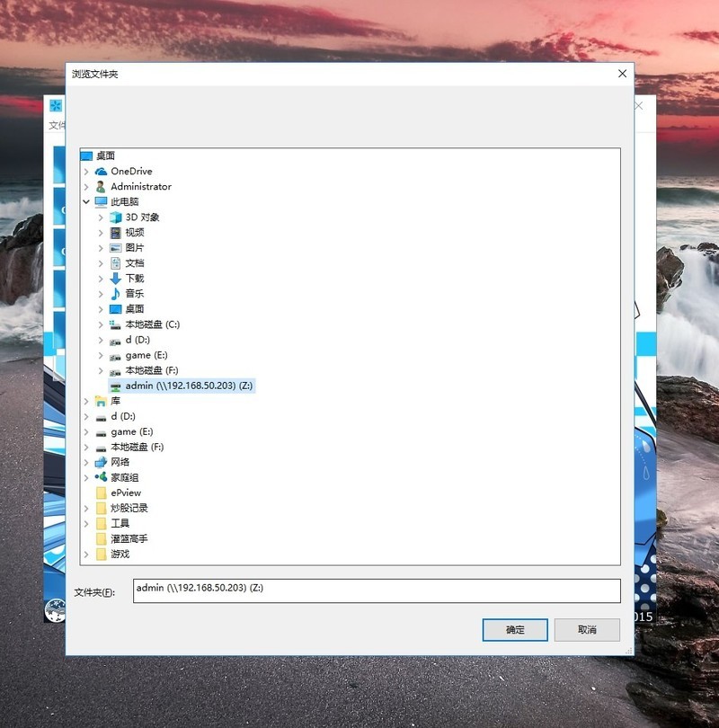Click the 网络 network icon

(x=101, y=463)
